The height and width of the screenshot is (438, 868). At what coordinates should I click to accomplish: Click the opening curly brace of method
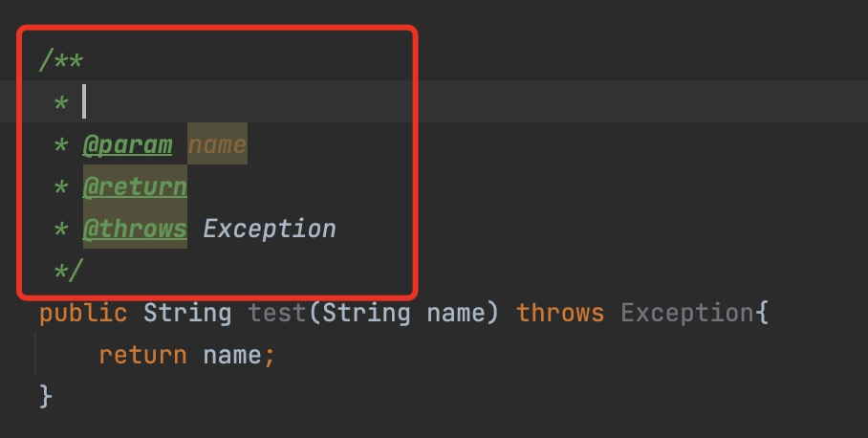pyautogui.click(x=762, y=314)
